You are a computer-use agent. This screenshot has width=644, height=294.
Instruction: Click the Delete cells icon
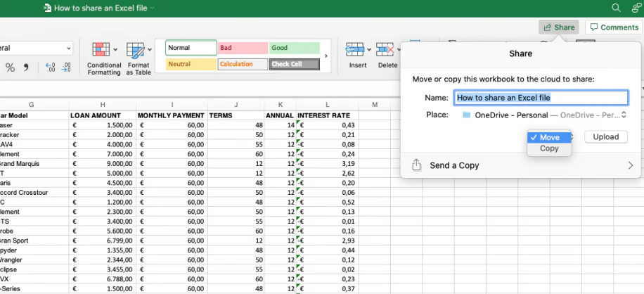(x=385, y=50)
